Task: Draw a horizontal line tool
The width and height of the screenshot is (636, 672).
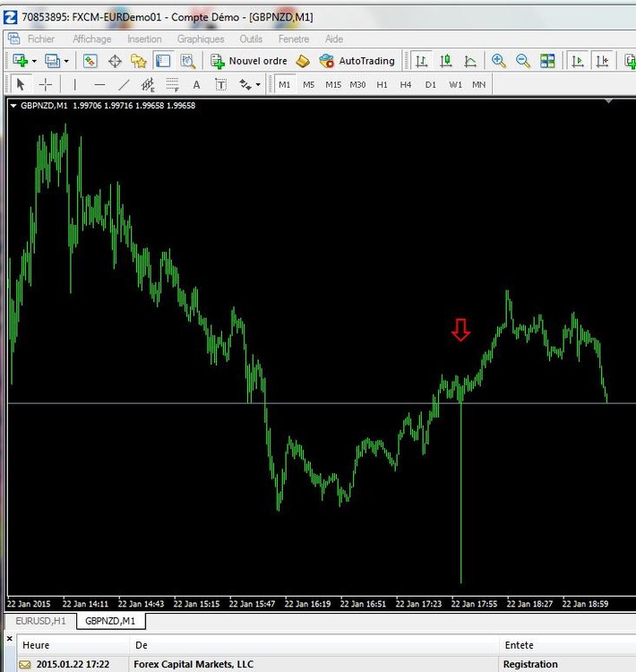Action: tap(99, 84)
